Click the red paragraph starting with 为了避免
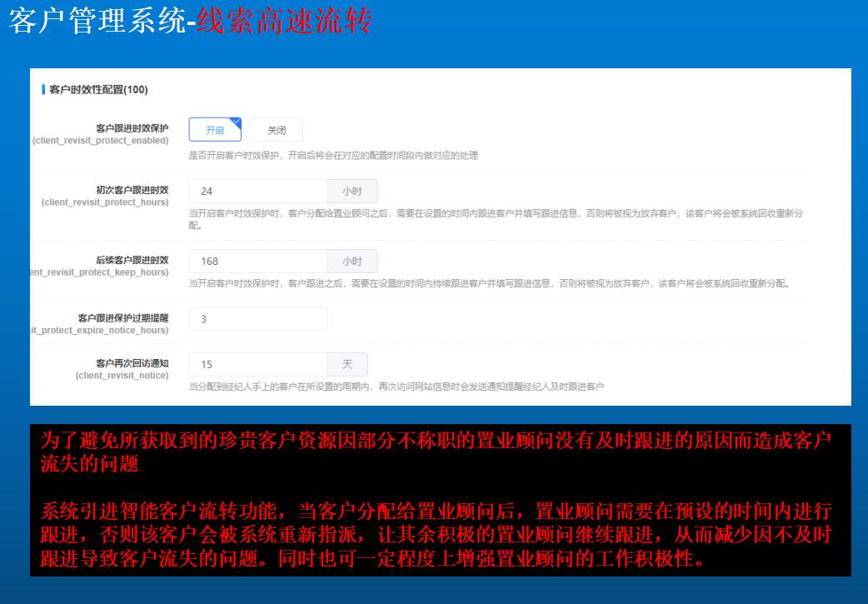 433,452
